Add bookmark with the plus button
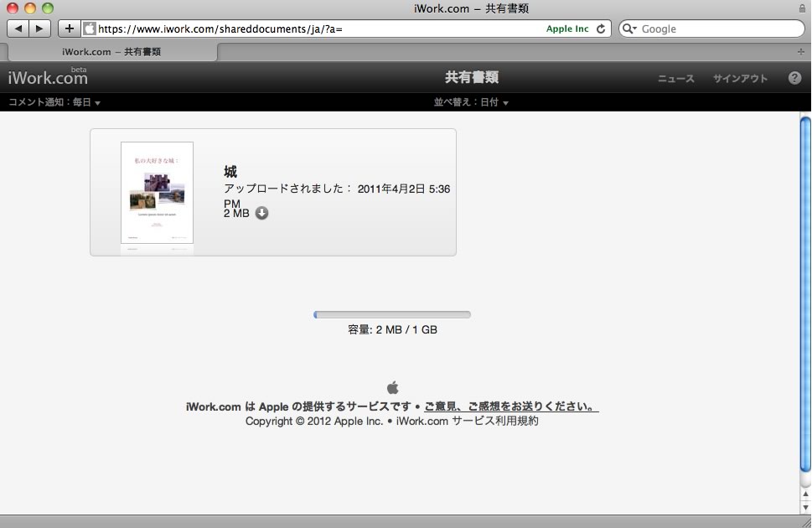The image size is (812, 528). [x=70, y=28]
